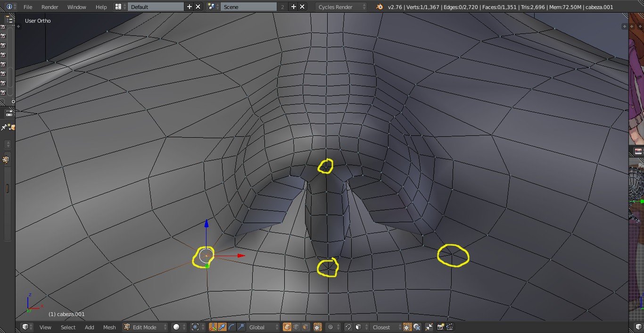Toggle automerge editing icon
This screenshot has height=333, width=644.
pyautogui.click(x=429, y=327)
